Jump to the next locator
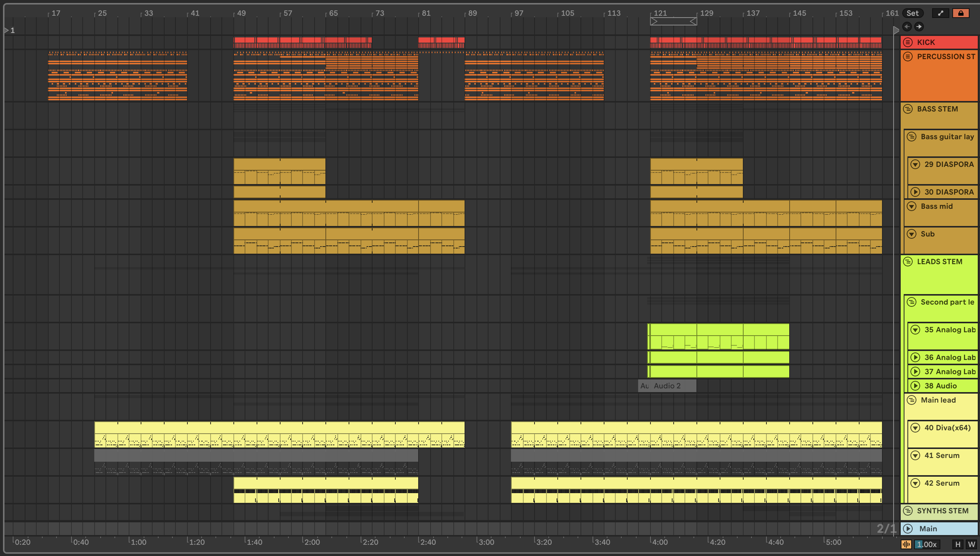980x556 pixels. pyautogui.click(x=919, y=26)
